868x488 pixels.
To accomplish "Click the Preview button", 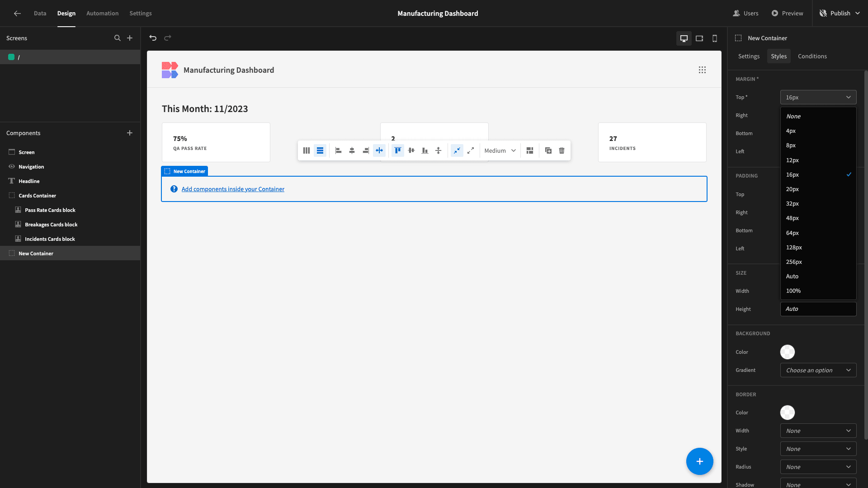I will point(787,13).
